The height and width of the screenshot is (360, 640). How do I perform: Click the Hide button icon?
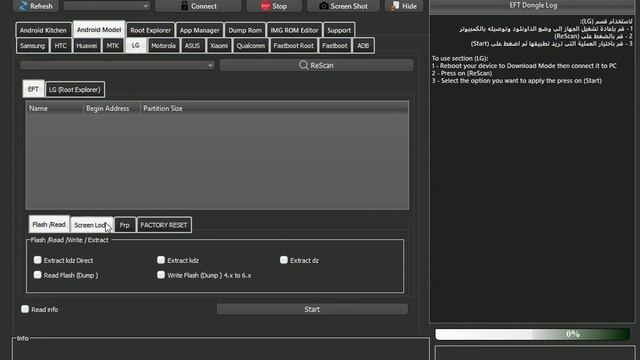click(x=395, y=6)
